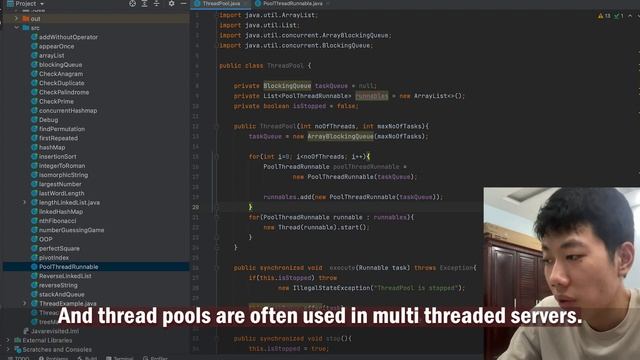Switch to the ThreadPool.java editor tab
Viewport: 640px width, 360px height.
click(221, 3)
